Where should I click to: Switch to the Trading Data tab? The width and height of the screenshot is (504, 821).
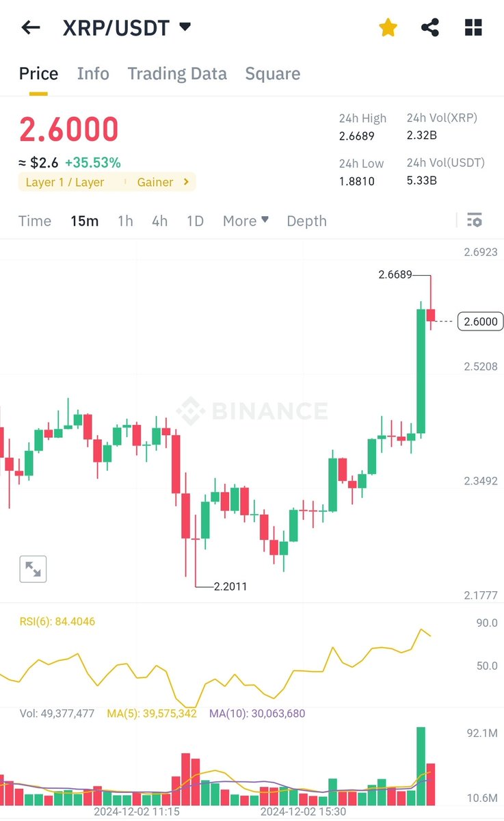click(x=177, y=74)
